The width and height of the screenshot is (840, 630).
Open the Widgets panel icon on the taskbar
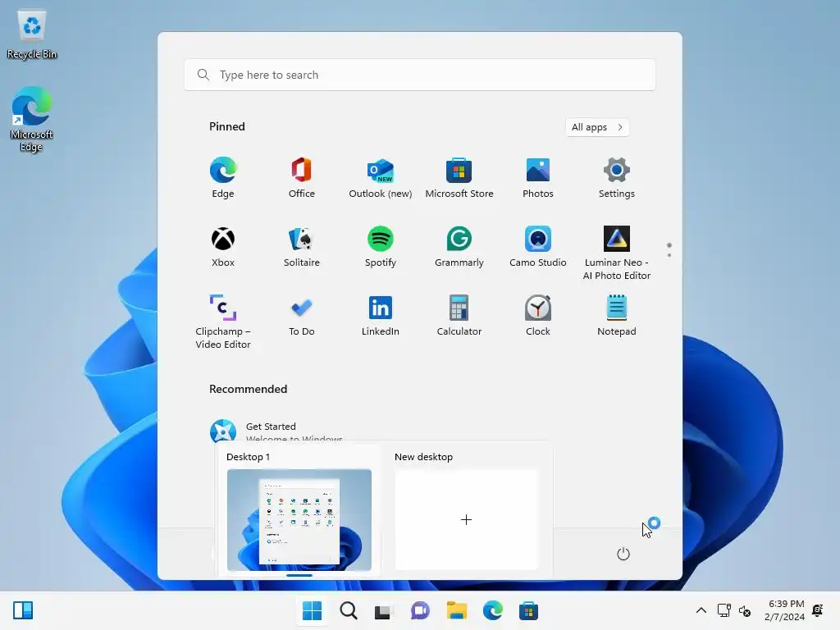(23, 610)
